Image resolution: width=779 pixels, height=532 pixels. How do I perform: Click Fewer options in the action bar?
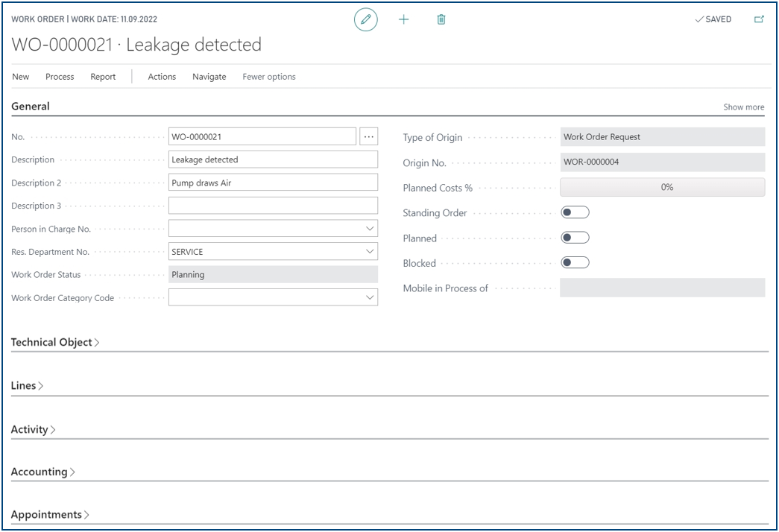click(269, 77)
